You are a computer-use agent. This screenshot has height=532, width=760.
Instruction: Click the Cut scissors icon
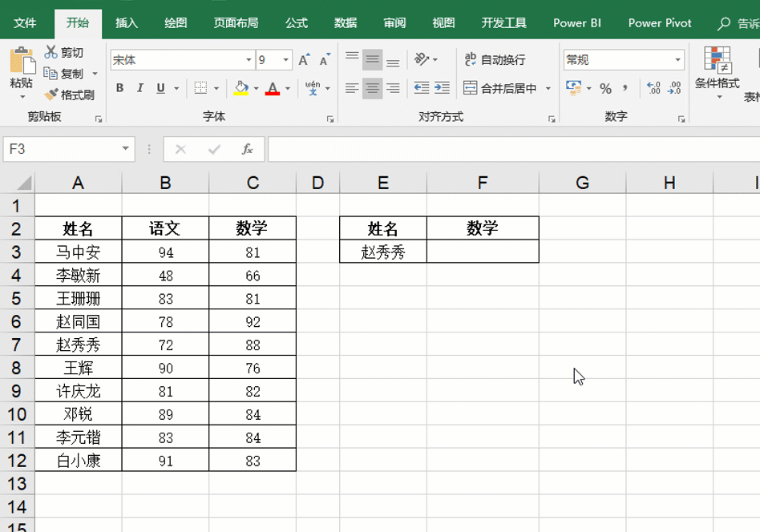51,51
